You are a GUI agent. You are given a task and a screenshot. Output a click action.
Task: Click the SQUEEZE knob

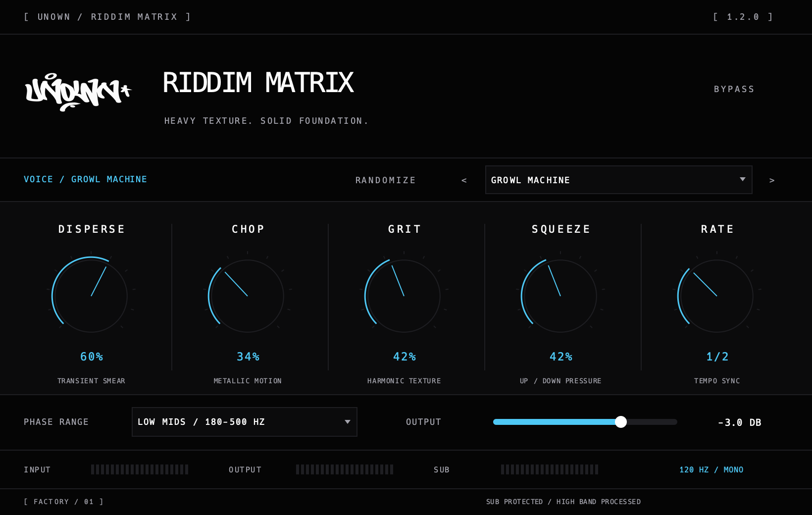tap(560, 296)
